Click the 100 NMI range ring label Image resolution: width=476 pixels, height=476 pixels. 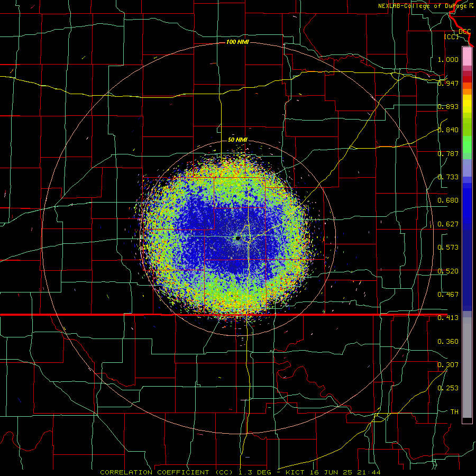[237, 42]
